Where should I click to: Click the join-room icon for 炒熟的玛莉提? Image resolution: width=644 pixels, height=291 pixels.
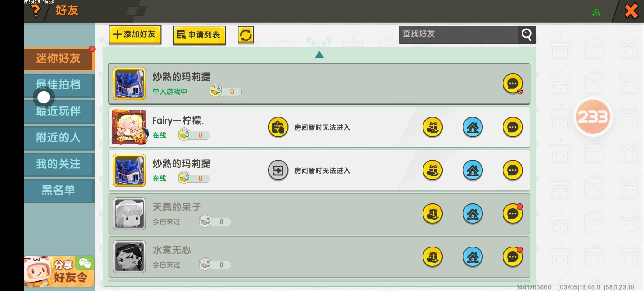(x=278, y=171)
